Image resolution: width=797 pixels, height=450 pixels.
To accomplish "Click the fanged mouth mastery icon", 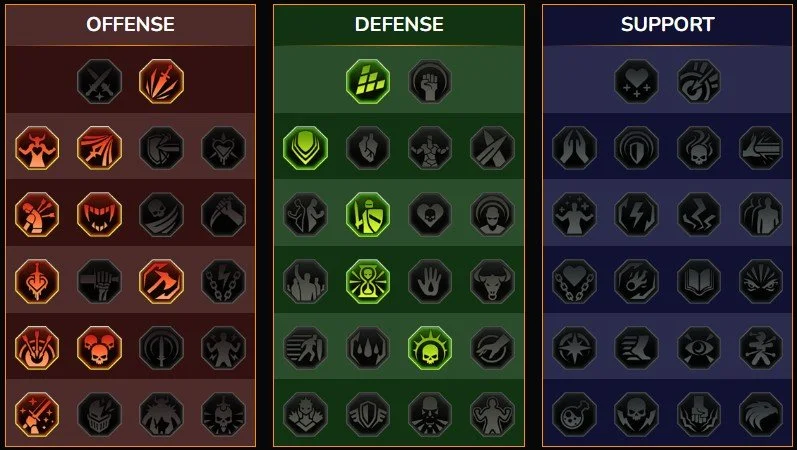I will click(99, 215).
